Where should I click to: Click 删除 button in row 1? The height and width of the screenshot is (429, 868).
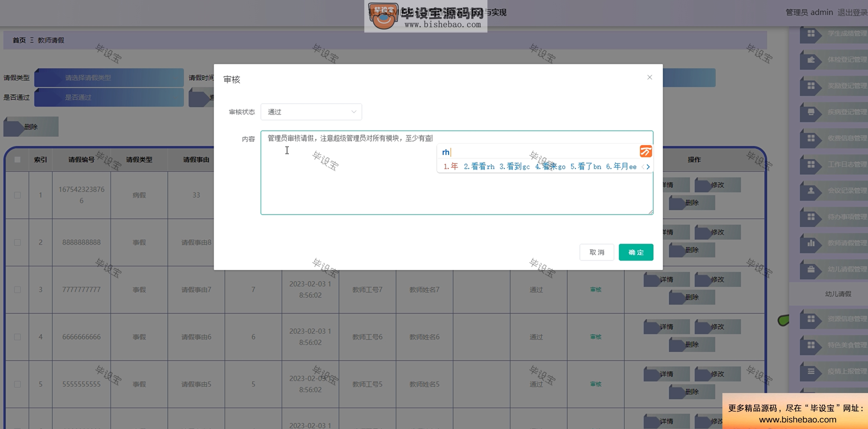click(692, 203)
